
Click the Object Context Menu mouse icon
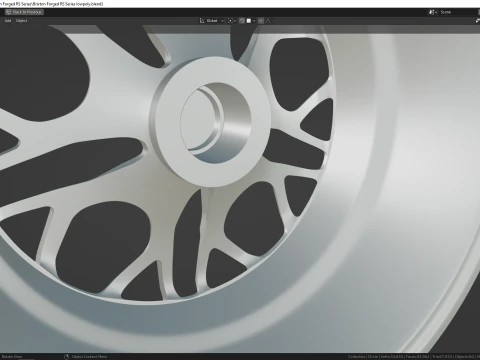pos(66,357)
